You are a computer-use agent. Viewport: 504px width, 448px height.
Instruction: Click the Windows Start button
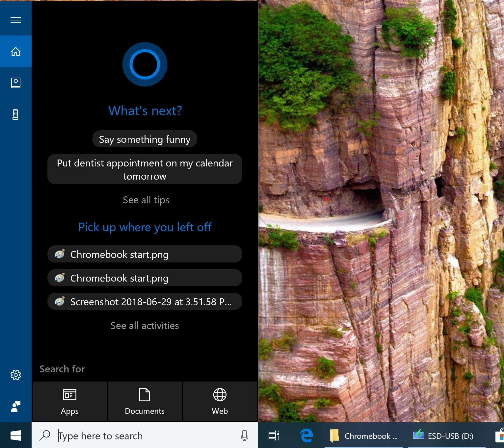pyautogui.click(x=16, y=436)
